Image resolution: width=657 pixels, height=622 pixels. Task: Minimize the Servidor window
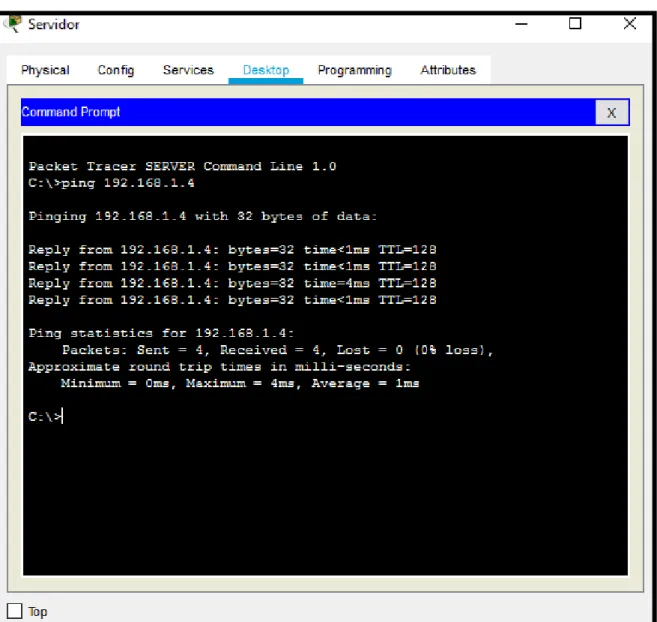[521, 24]
